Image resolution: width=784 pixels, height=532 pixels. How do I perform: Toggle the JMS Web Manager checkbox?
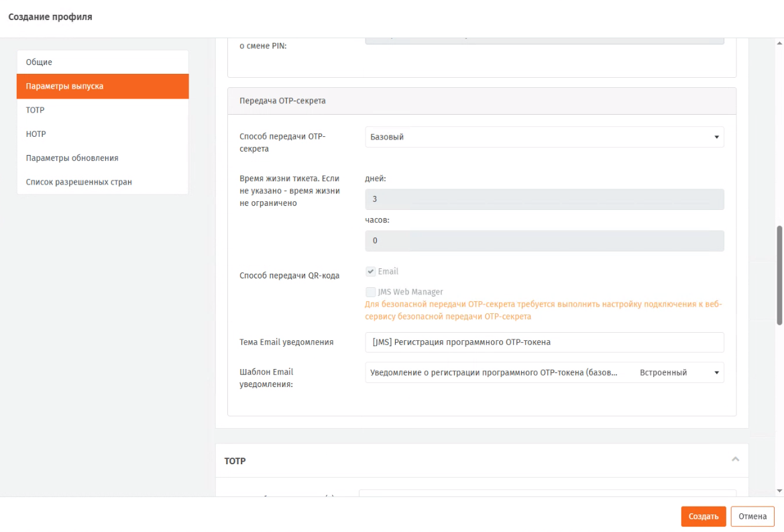[371, 292]
